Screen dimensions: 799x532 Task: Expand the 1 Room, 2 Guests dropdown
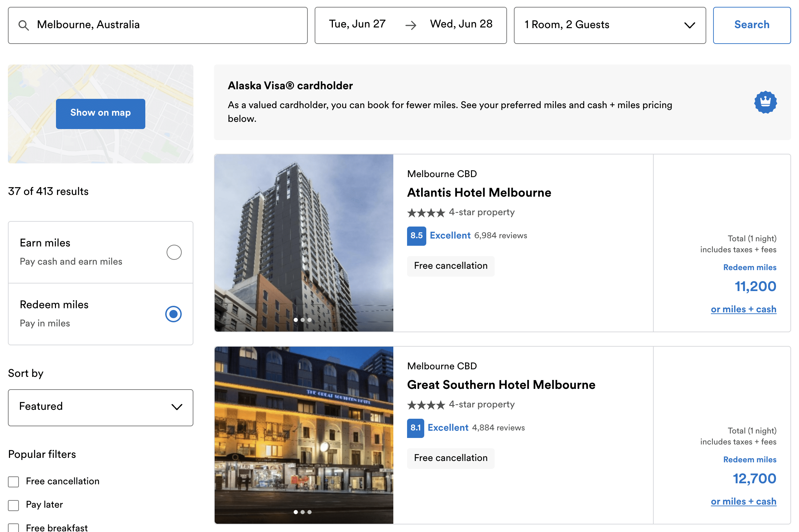(609, 25)
